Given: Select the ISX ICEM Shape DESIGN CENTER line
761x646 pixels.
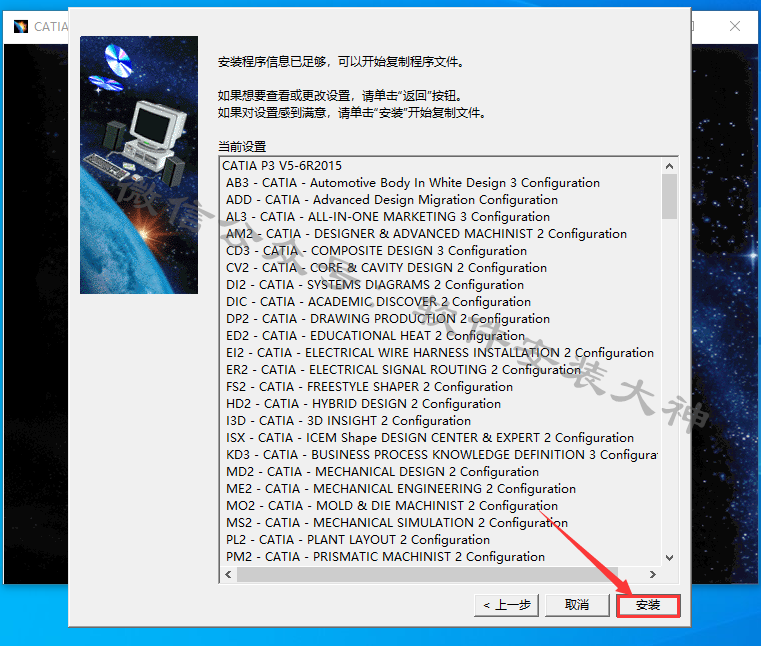Looking at the screenshot, I should 430,438.
